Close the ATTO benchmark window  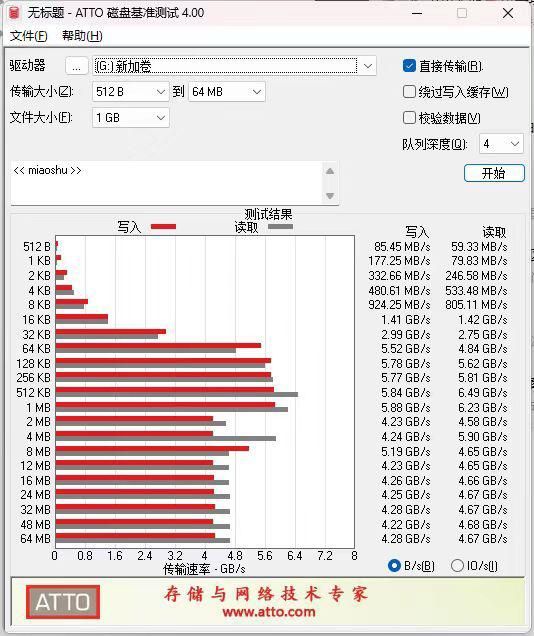pos(508,13)
